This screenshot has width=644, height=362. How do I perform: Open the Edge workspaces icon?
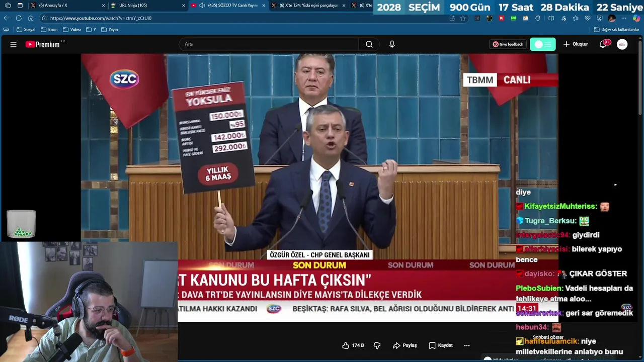[x=8, y=6]
